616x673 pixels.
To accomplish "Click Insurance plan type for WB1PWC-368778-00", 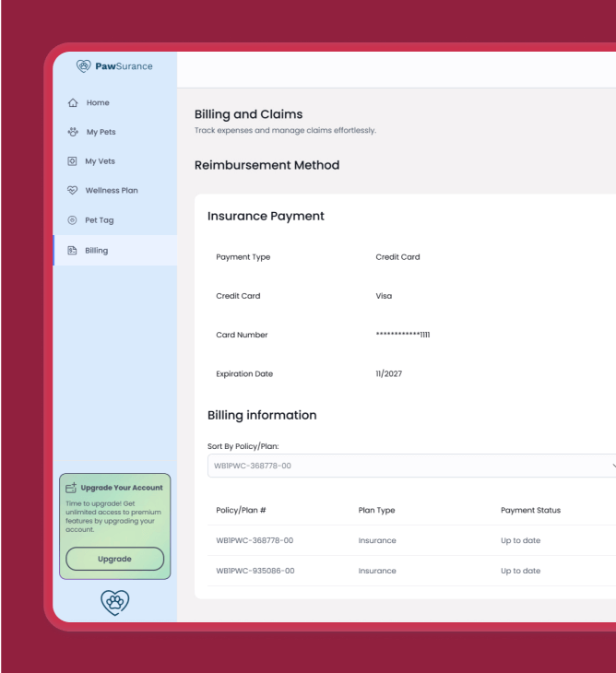I will 377,540.
